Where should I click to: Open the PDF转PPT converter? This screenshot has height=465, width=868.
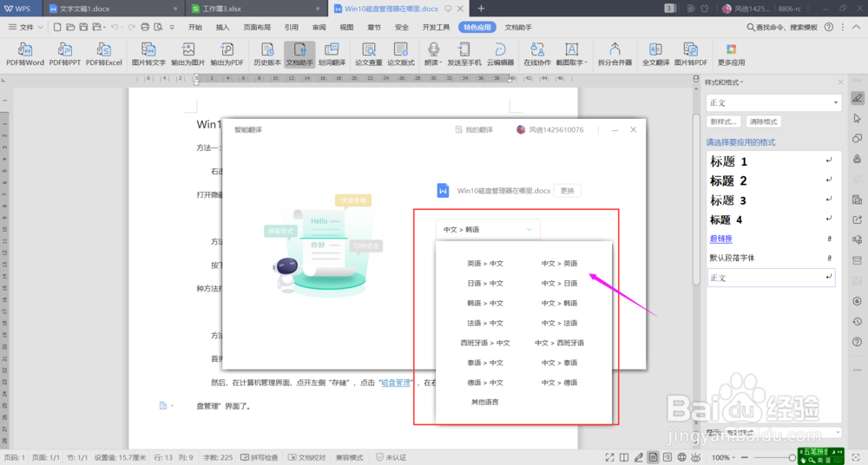click(65, 55)
